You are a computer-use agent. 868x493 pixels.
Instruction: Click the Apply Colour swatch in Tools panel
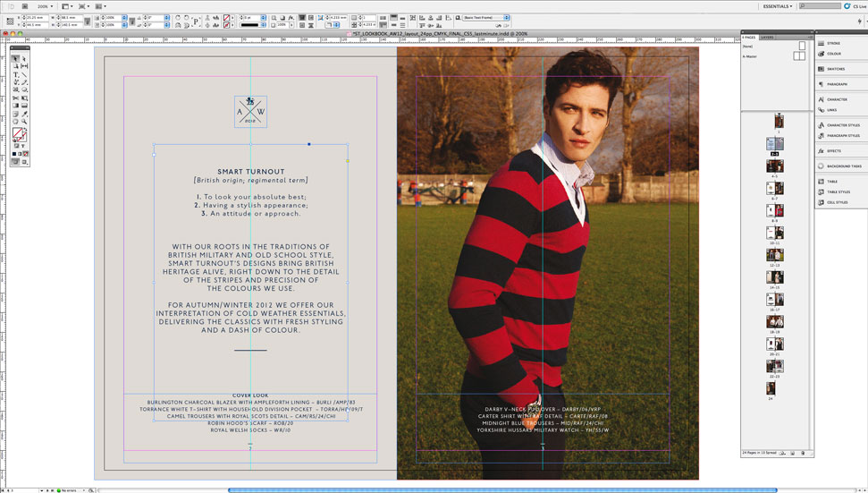(x=14, y=153)
